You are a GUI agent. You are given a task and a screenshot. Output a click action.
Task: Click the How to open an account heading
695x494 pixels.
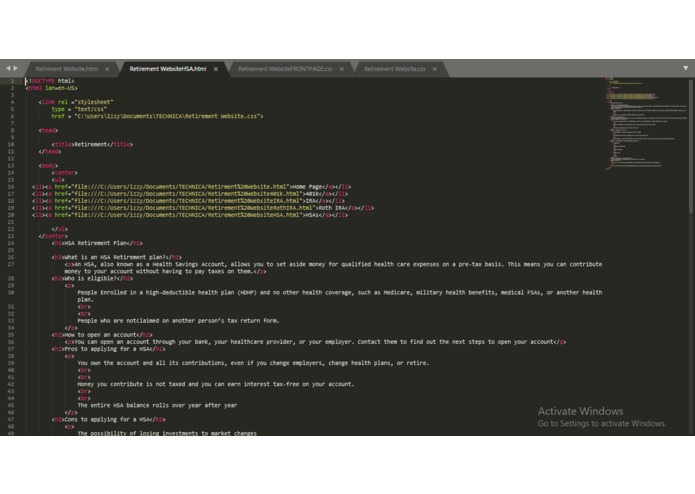click(x=102, y=335)
